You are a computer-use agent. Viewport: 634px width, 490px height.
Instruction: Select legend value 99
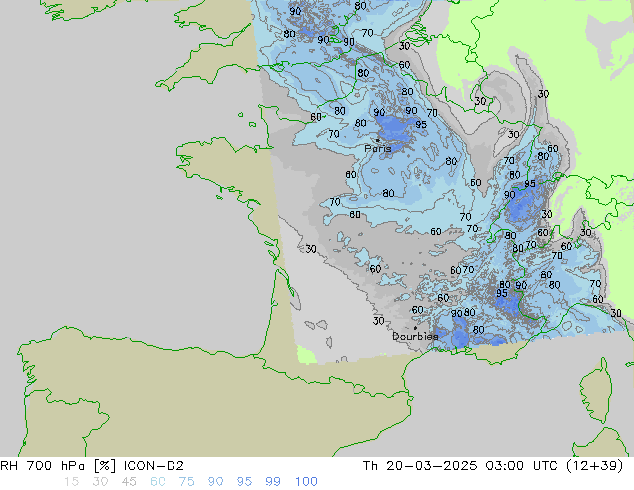coord(273,482)
